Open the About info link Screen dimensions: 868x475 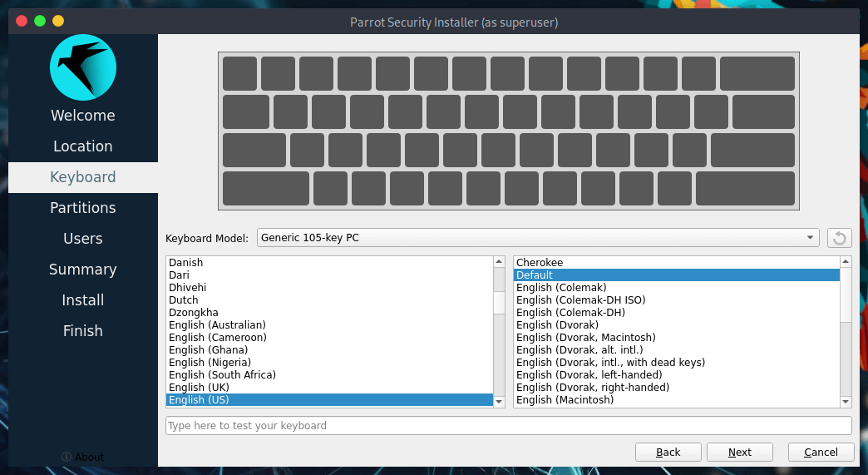pos(83,457)
